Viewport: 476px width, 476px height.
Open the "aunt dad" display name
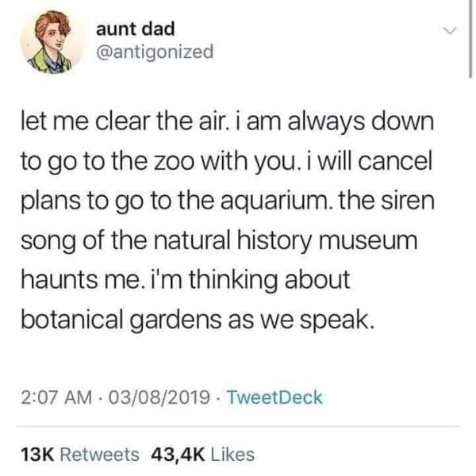(136, 29)
